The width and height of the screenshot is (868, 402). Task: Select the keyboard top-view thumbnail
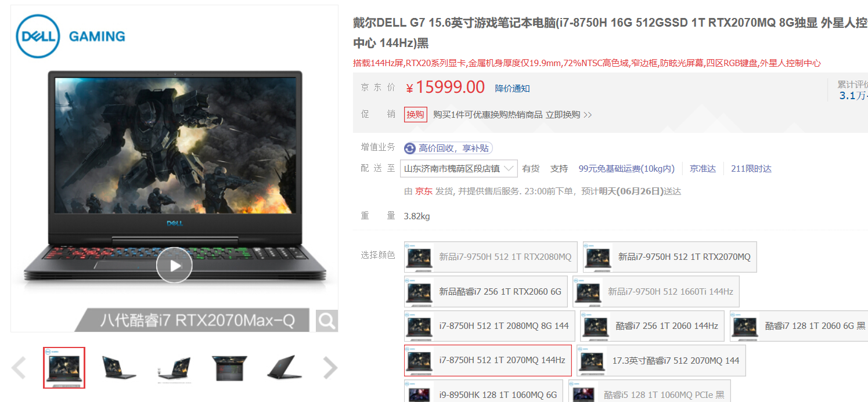point(229,368)
